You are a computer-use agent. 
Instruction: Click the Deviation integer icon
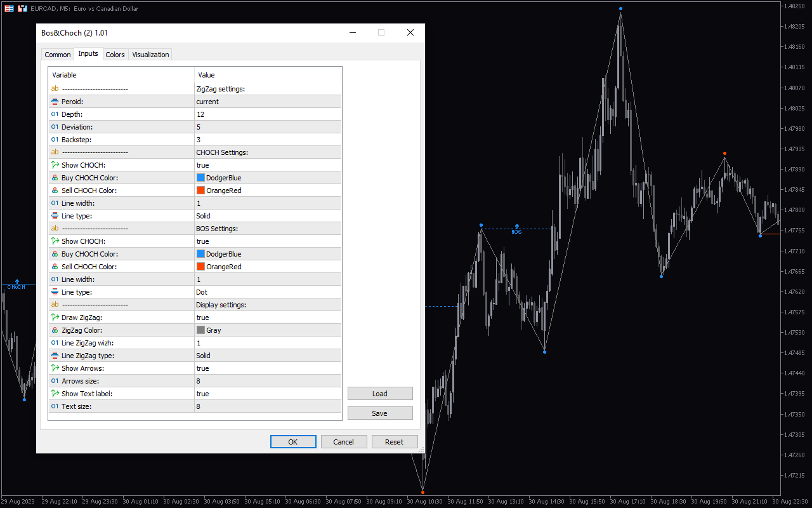coord(55,127)
